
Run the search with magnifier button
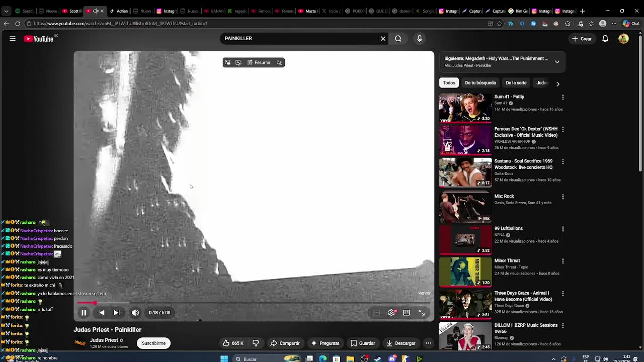[398, 39]
